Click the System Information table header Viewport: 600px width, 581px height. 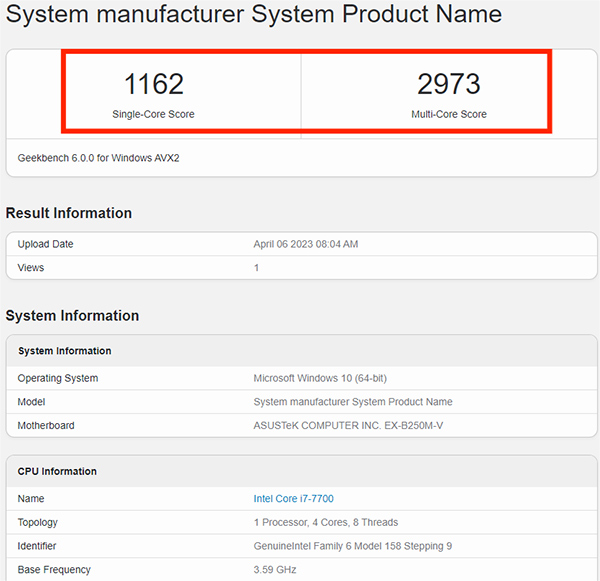coord(65,351)
